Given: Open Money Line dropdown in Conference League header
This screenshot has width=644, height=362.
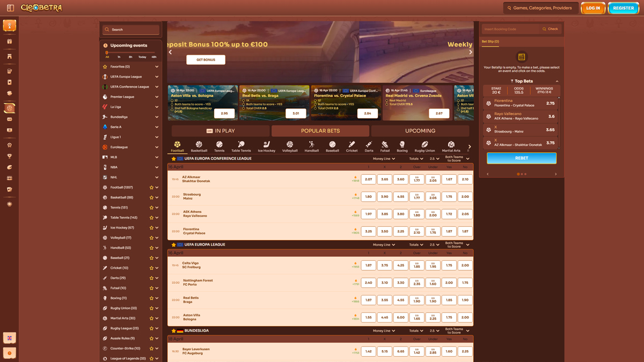Looking at the screenshot, I should pyautogui.click(x=384, y=159).
